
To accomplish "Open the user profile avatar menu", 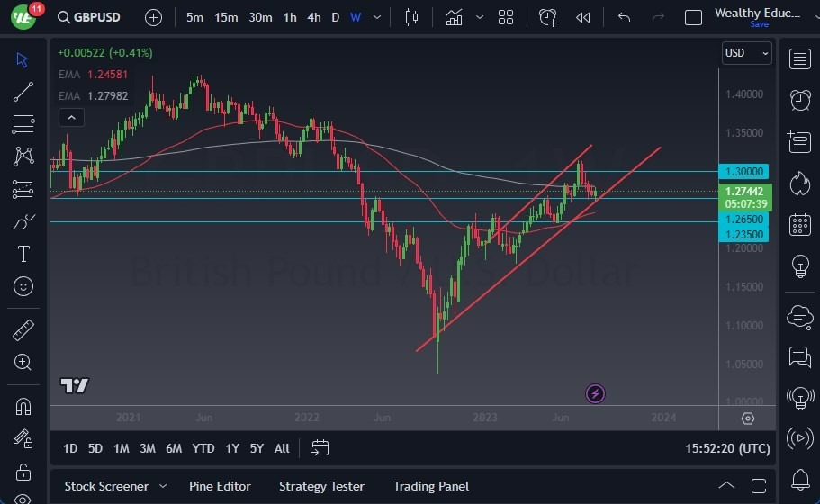I will 23,17.
